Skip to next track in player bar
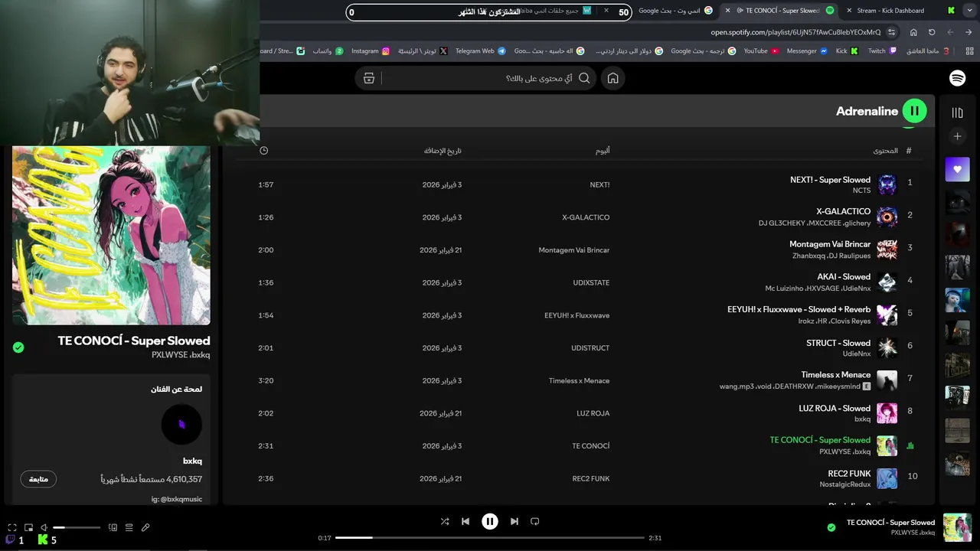Viewport: 980px width, 551px height. pos(514,521)
